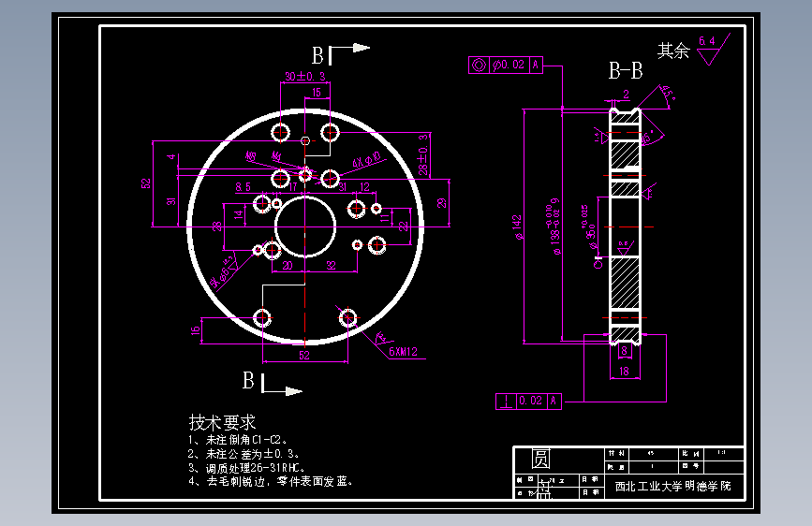Click the "11" vertical dimension
Screen dimensions: 812x526
coord(385,218)
